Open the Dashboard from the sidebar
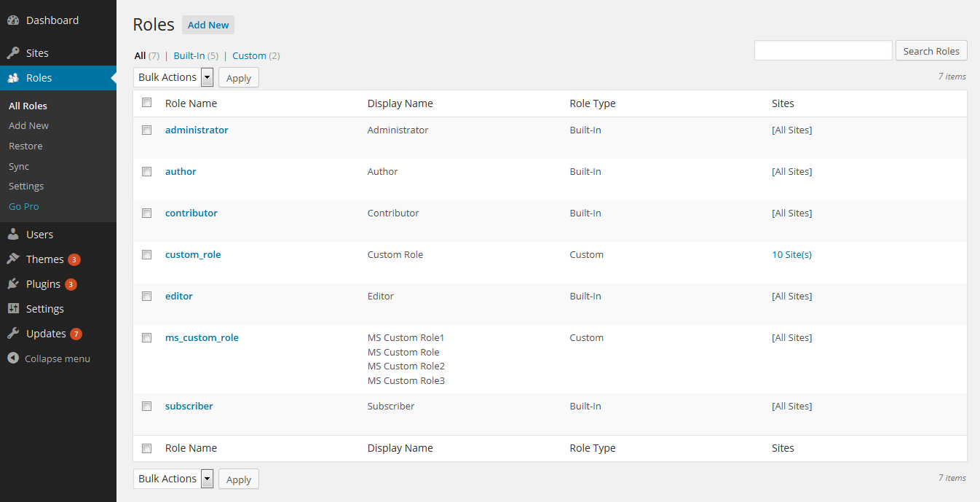 coord(51,20)
